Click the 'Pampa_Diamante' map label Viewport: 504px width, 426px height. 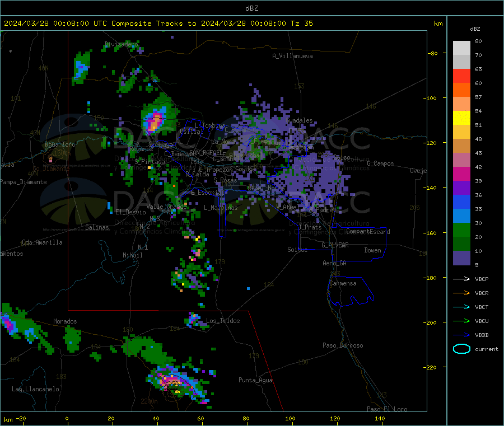(23, 182)
